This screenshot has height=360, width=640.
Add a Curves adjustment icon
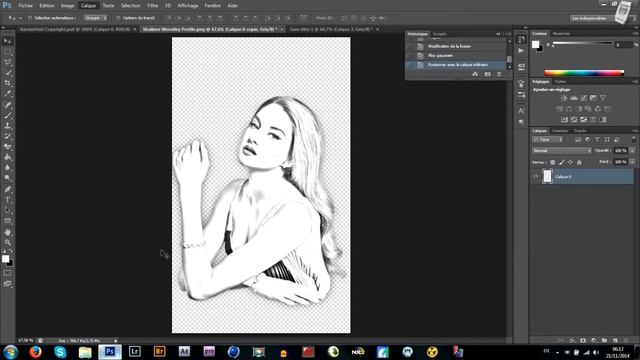[x=583, y=98]
